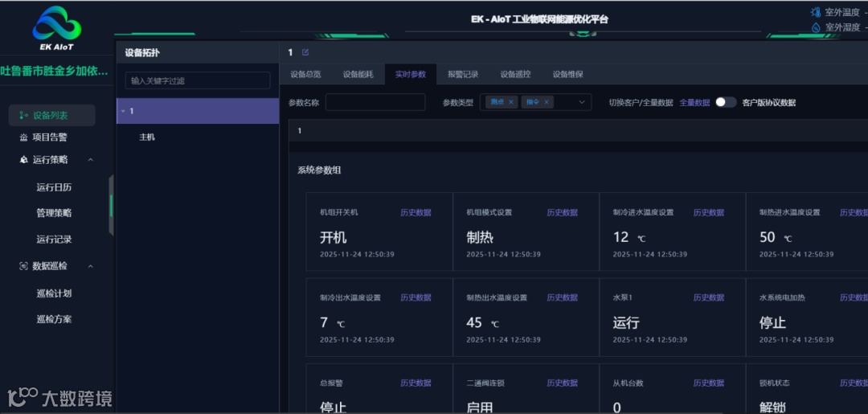Click the 系统参数组 heading
The height and width of the screenshot is (414, 868).
tap(319, 170)
